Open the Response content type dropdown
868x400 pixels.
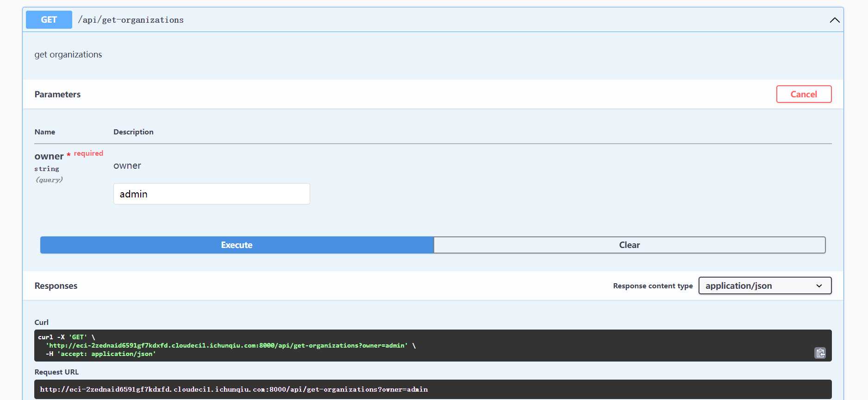764,286
